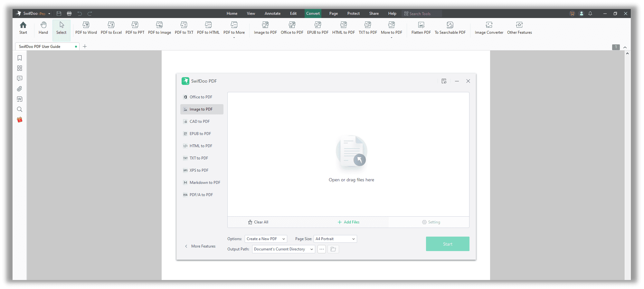Open PDF to Image converter
Screen dimensions: 644x289
tap(159, 28)
